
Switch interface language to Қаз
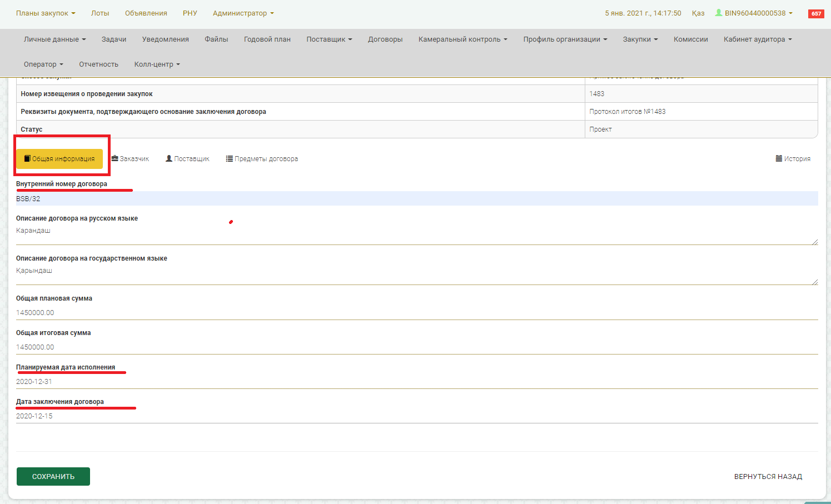698,13
